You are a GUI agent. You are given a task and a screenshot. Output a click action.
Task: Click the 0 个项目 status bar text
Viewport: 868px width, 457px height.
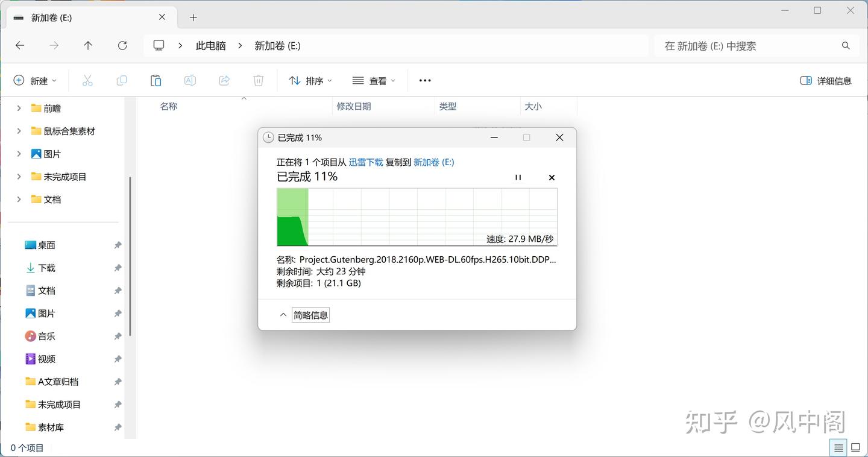point(27,448)
